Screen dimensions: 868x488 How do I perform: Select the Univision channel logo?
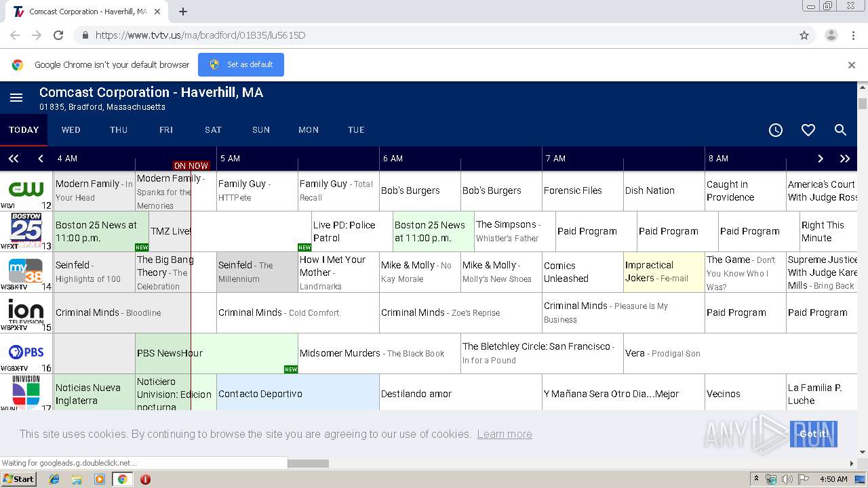26,392
